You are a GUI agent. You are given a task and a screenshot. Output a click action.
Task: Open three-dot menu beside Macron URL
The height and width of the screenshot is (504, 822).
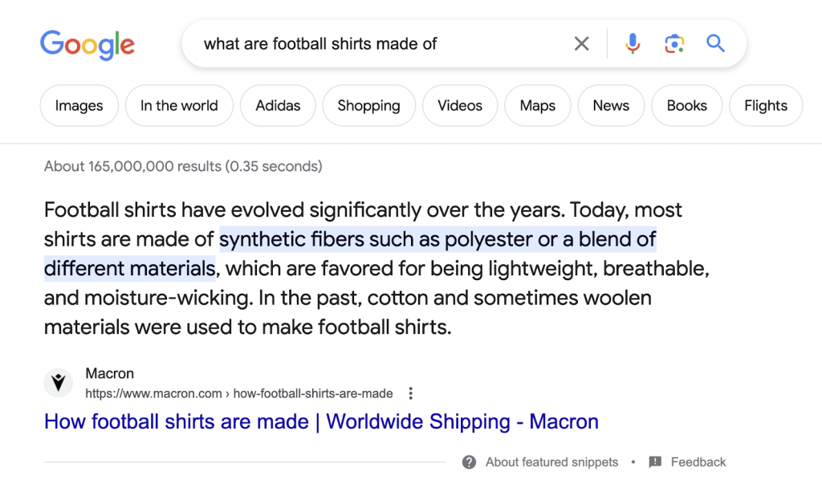tap(410, 393)
